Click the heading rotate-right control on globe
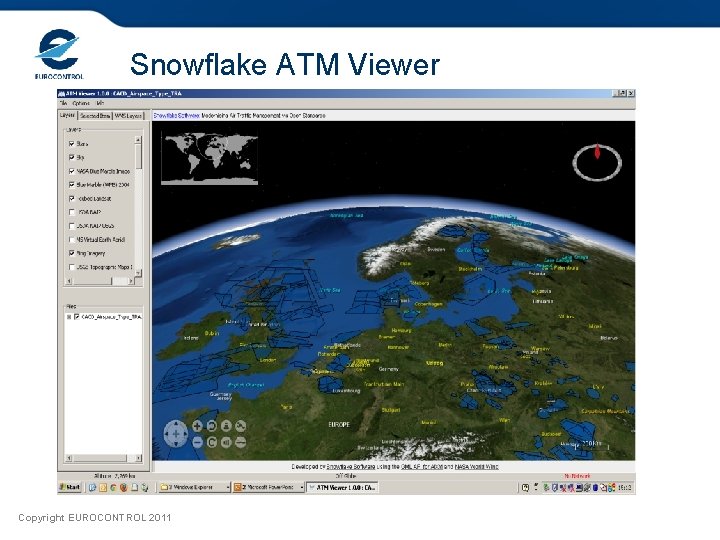Viewport: 720px width, 540px height. point(212,442)
